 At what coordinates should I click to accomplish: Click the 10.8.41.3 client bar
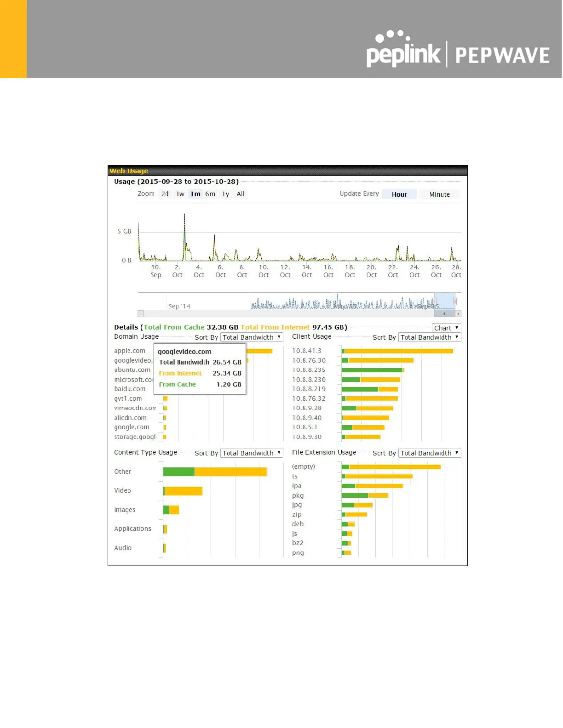(x=397, y=351)
